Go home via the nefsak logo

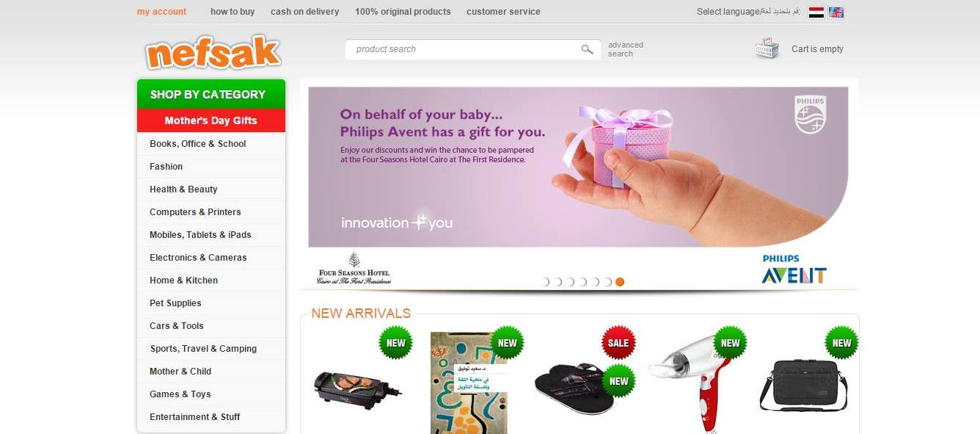tap(213, 52)
